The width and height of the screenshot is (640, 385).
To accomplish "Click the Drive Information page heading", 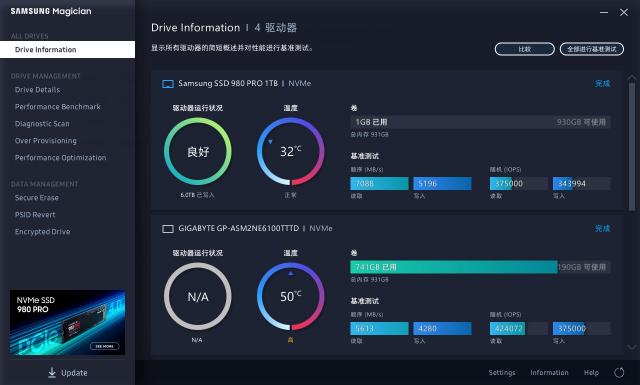I will [196, 28].
